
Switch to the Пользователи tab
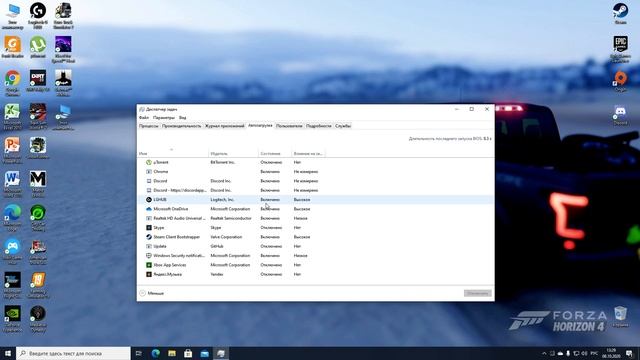[289, 126]
